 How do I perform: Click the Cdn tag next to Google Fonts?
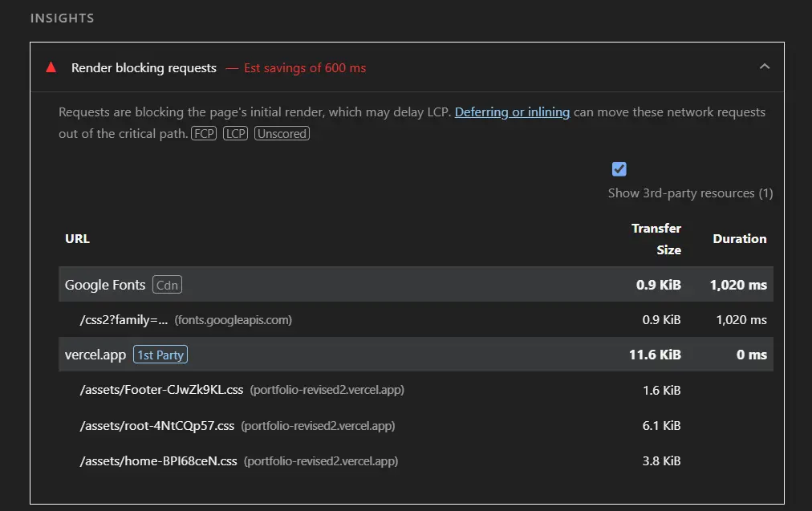167,285
